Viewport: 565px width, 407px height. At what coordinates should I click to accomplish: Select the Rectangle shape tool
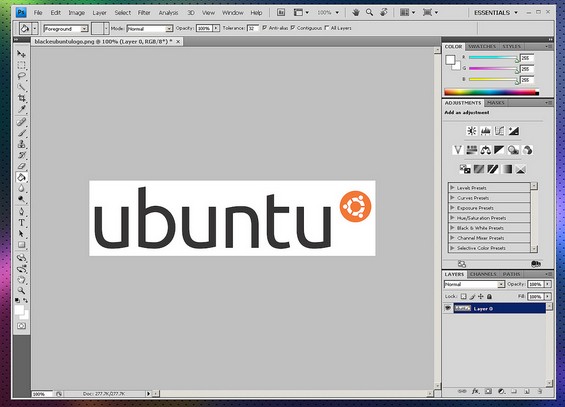[x=21, y=245]
